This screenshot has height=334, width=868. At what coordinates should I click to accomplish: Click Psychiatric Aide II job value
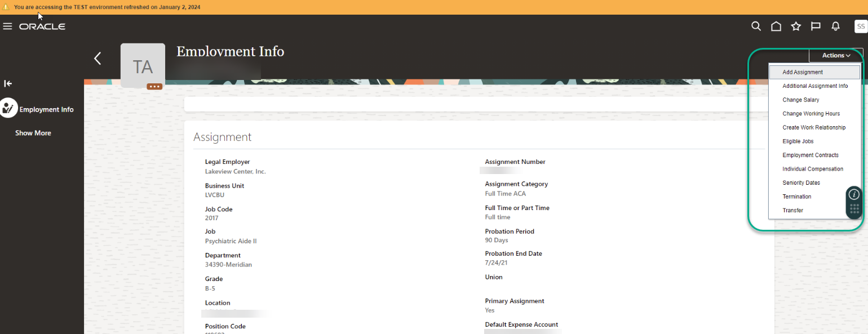coord(231,241)
